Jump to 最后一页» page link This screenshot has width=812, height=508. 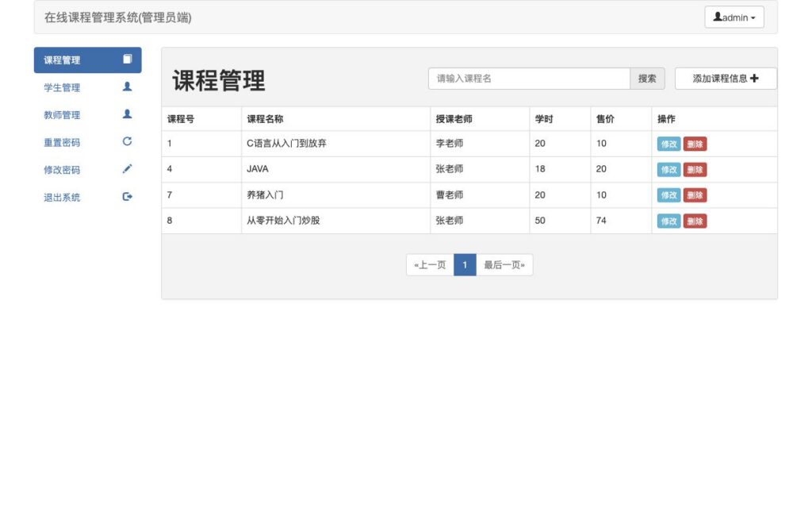(504, 265)
